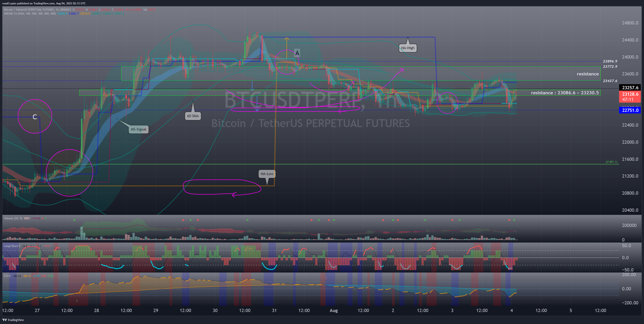Click date 27 on the time axis
The height and width of the screenshot is (324, 644).
37,310
